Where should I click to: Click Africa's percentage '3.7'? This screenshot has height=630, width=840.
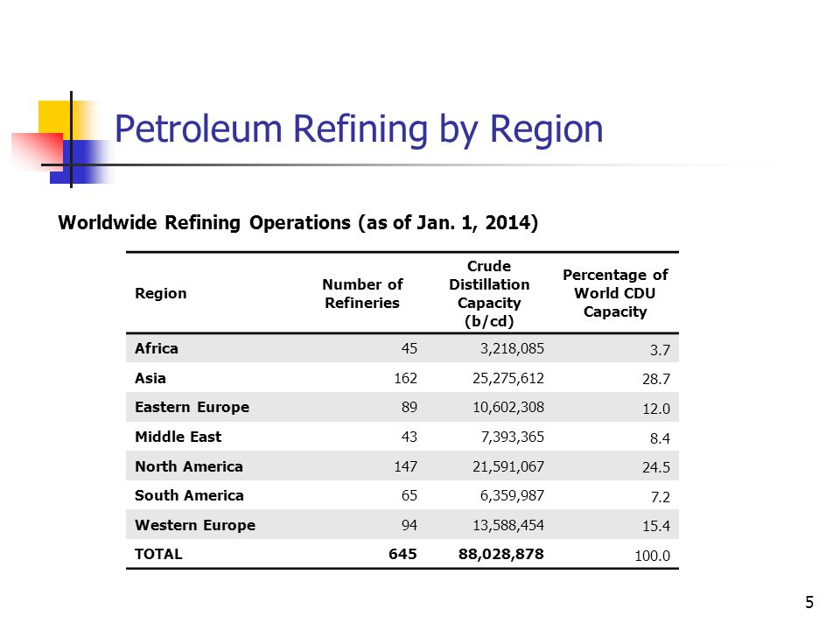(x=660, y=350)
